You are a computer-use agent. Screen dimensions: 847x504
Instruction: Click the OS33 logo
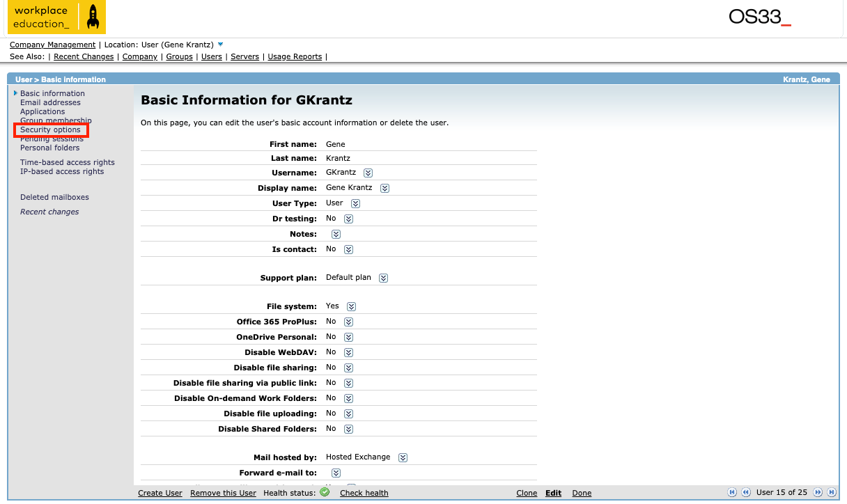point(759,17)
